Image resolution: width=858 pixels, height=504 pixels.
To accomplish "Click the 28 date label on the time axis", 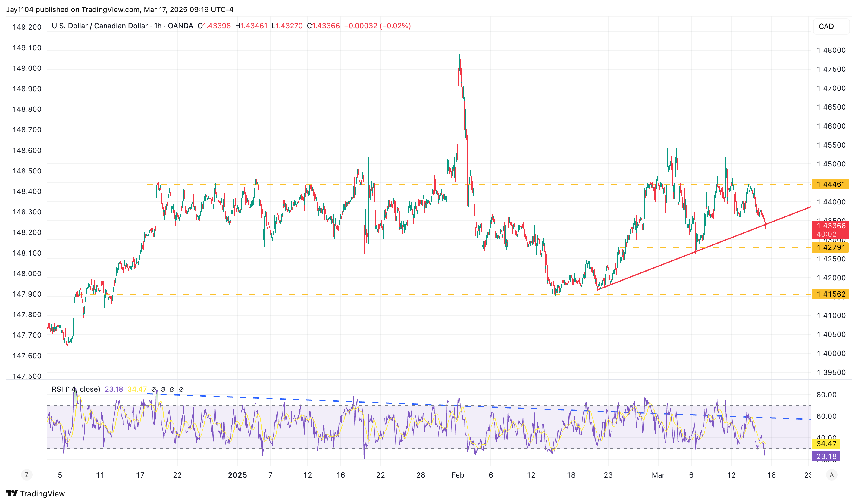I will [x=421, y=475].
